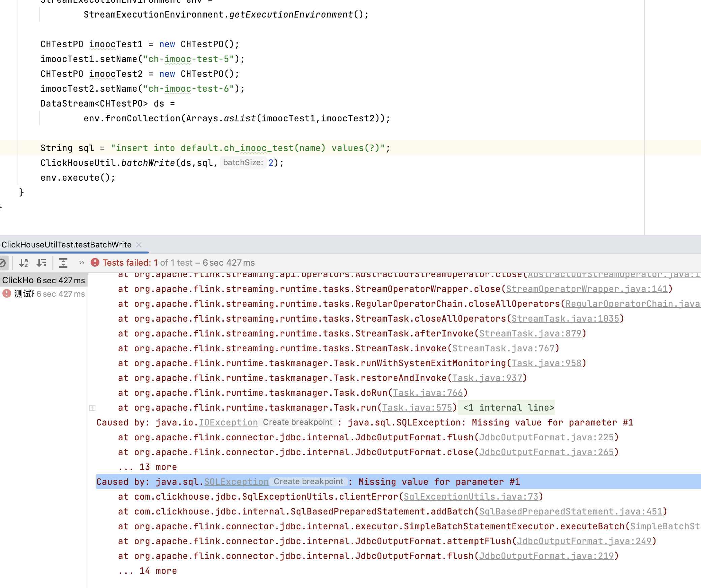
Task: Open the Task.java:575 link
Action: [417, 408]
